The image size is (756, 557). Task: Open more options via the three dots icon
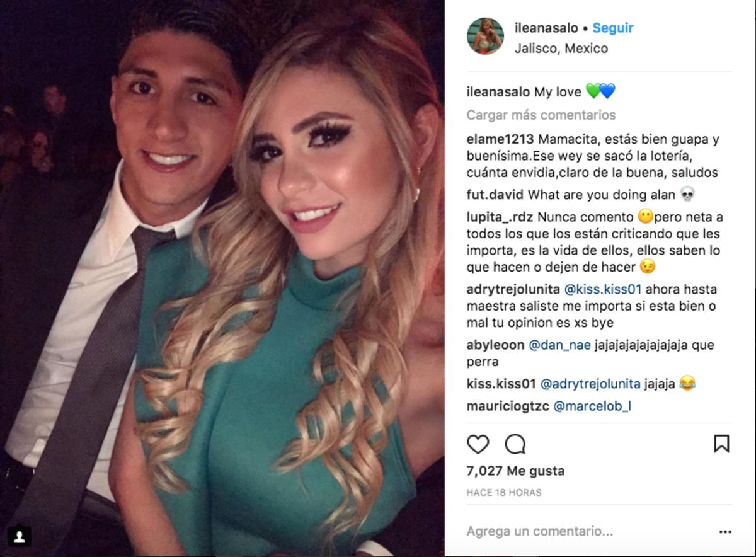tap(724, 532)
